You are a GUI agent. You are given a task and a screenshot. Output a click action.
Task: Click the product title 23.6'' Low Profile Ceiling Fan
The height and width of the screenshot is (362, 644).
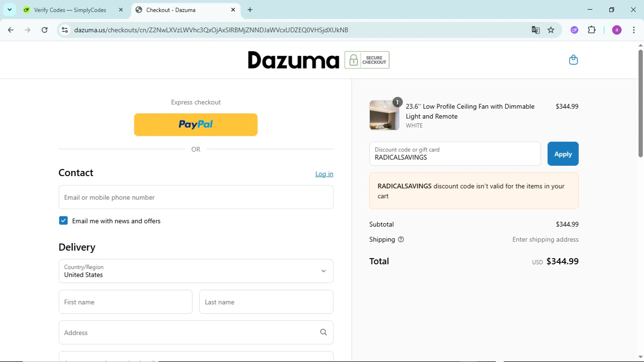pyautogui.click(x=470, y=111)
